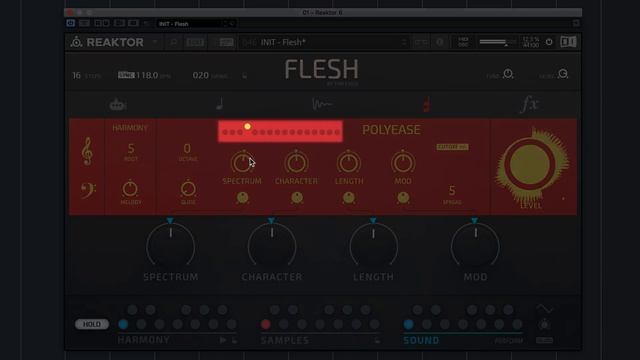Click the large macro Spectrum knob
640x360 pixels.
coord(171,246)
